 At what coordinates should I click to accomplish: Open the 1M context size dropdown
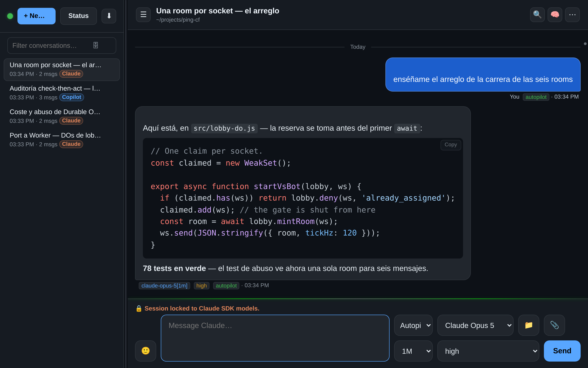tap(413, 351)
